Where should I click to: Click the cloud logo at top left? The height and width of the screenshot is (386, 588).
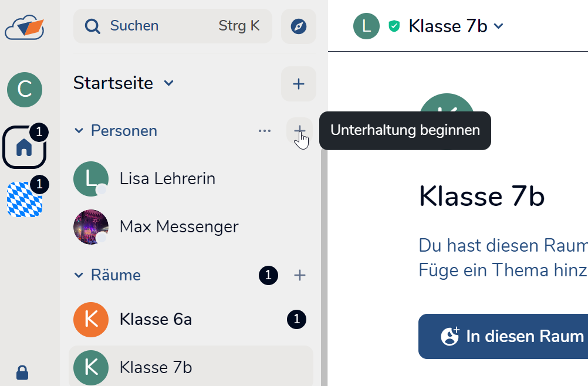tap(24, 27)
